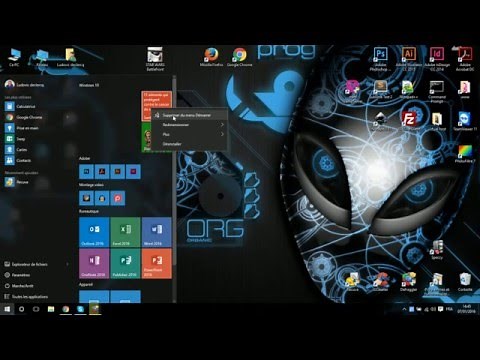480x360 pixels.
Task: Select Adobe Photoshop desktop shortcut
Action: [380, 59]
